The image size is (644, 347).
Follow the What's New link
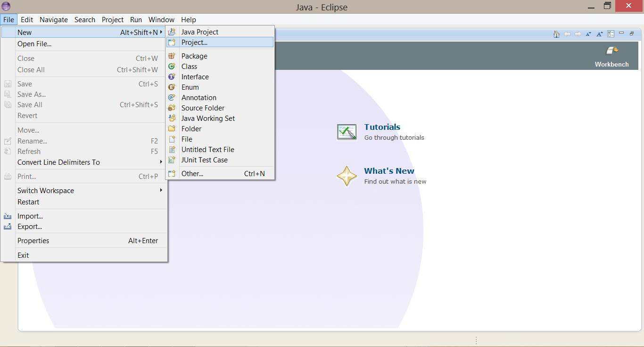[389, 171]
